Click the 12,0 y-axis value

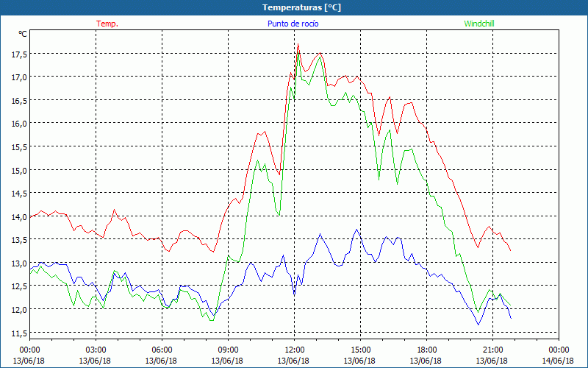click(20, 310)
